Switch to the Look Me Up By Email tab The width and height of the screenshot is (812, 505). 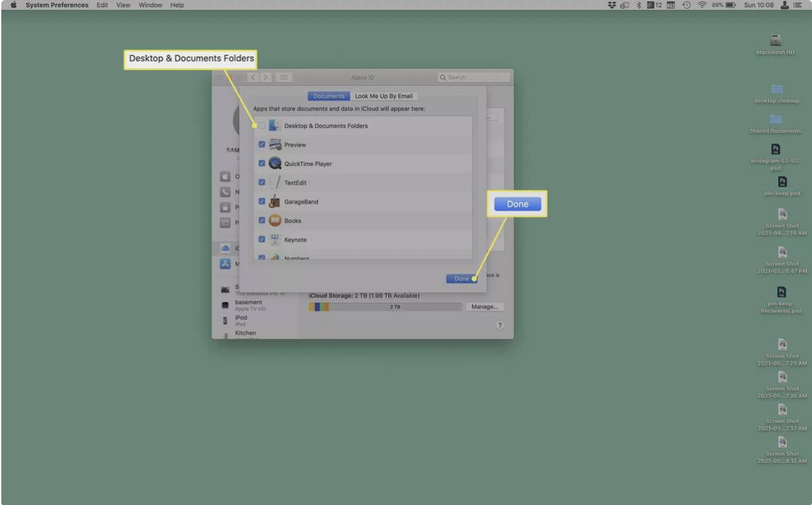click(385, 96)
